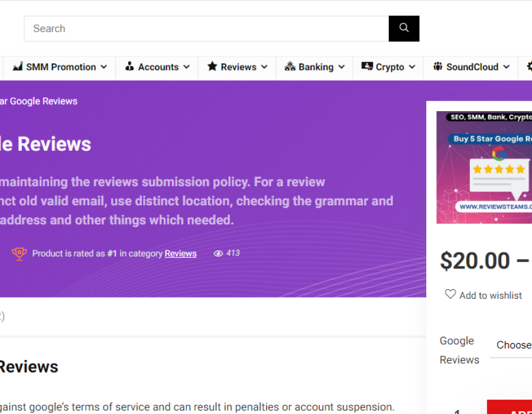Viewport: 532px width, 414px height.
Task: Click the Reviews star icon
Action: tap(212, 67)
